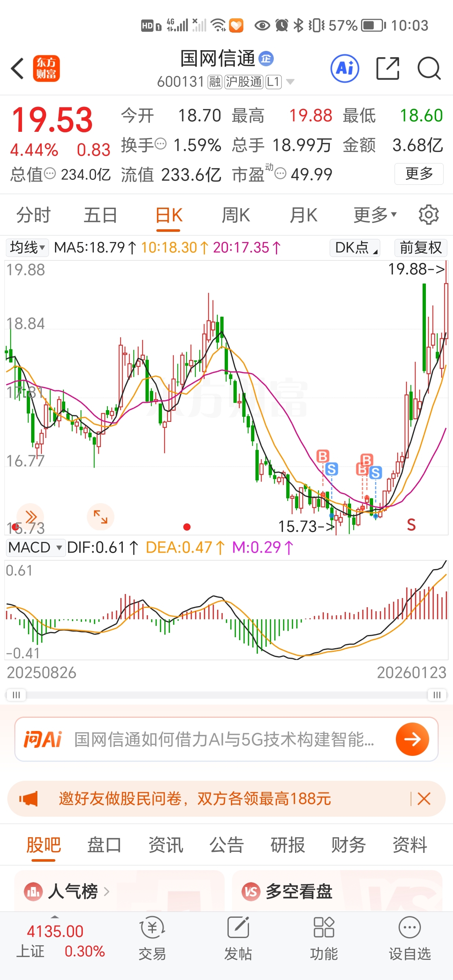Switch to 五日 chart tab
453x980 pixels.
(100, 215)
